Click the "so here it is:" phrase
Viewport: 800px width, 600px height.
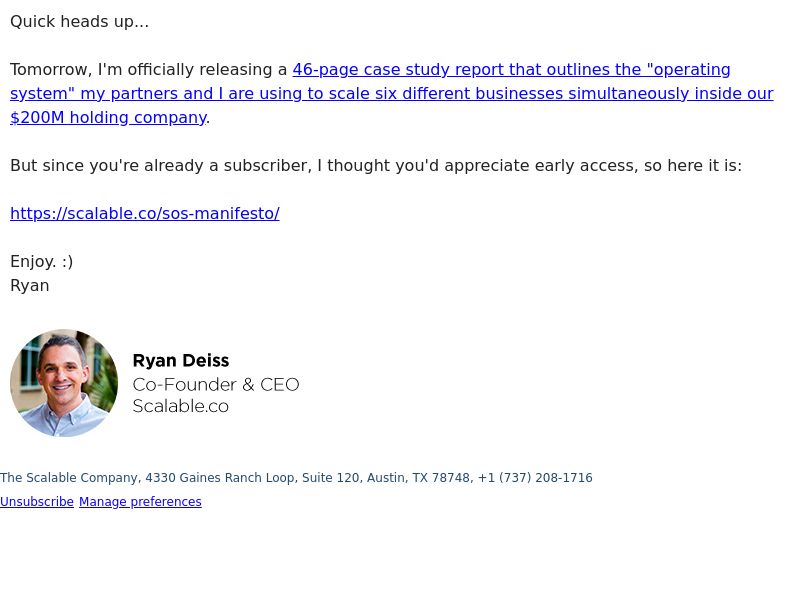[693, 165]
